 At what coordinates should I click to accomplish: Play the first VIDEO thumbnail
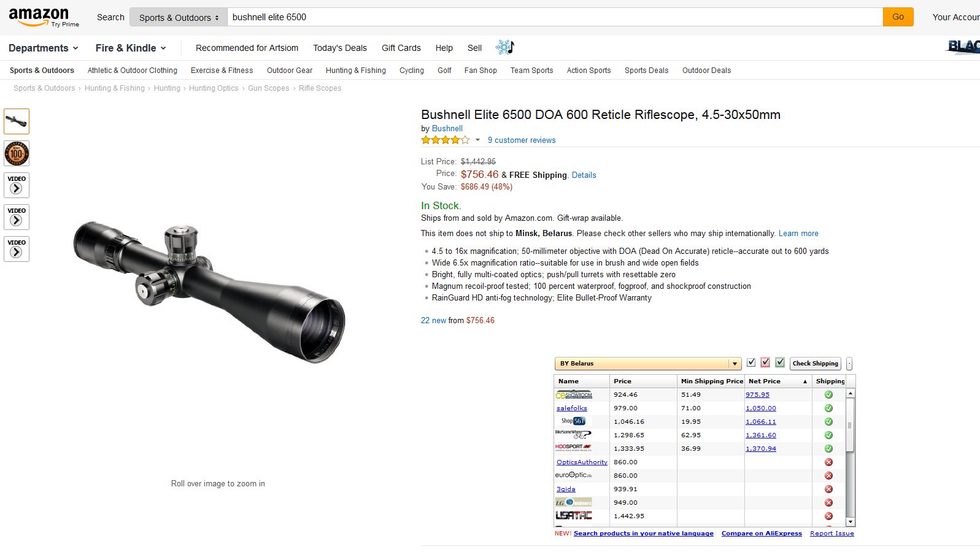(17, 185)
